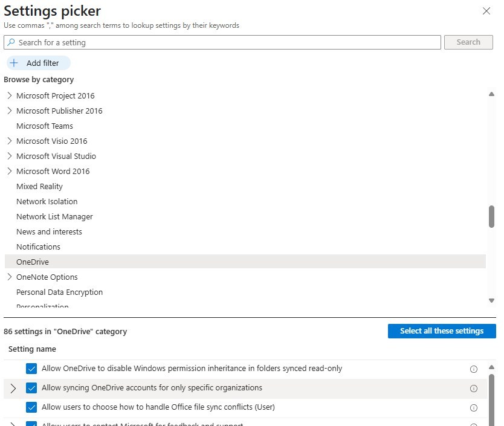504x426 pixels.
Task: Uncheck Allow users to choose Office sync conflicts handling
Action: 31,407
